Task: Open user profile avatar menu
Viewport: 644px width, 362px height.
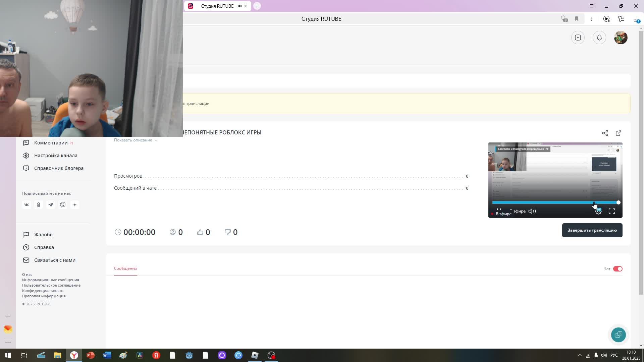Action: point(621,38)
